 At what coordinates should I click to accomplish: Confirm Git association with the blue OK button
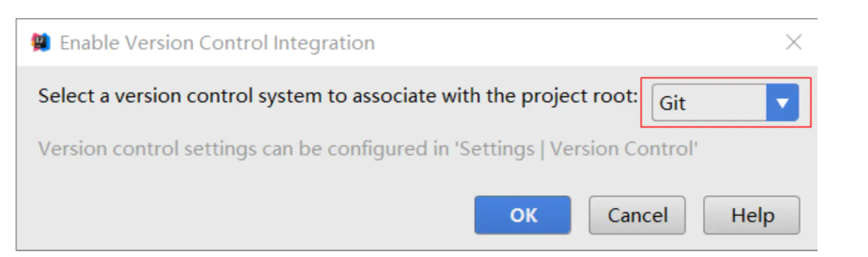click(x=522, y=215)
